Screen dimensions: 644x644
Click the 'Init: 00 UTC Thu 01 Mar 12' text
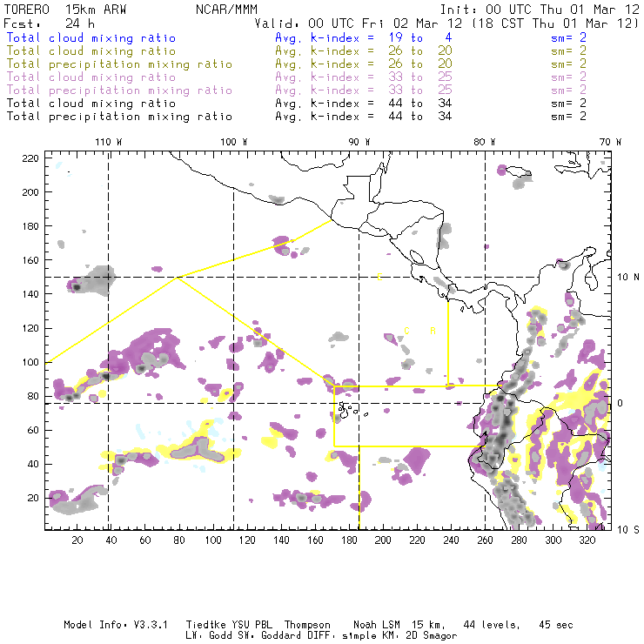(540, 10)
